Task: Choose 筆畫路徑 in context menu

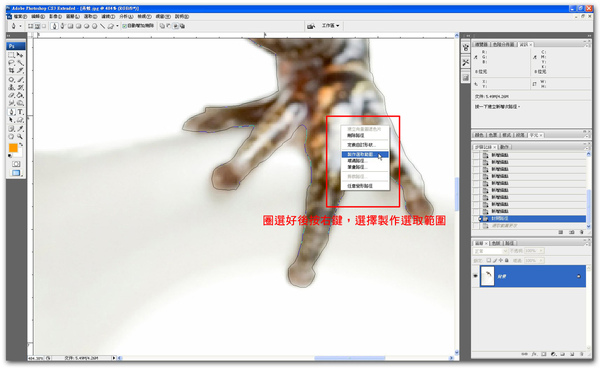Action: point(357,167)
